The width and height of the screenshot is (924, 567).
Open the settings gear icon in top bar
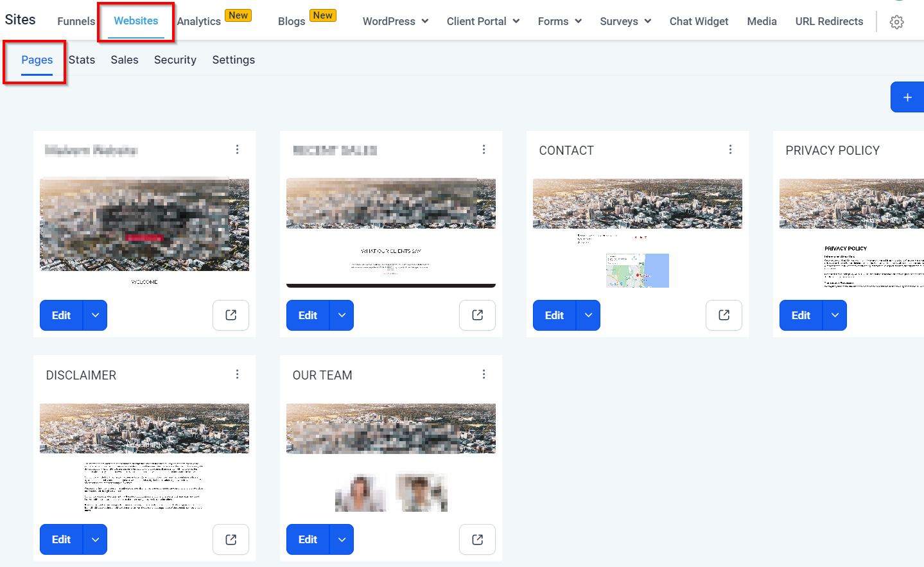(897, 22)
